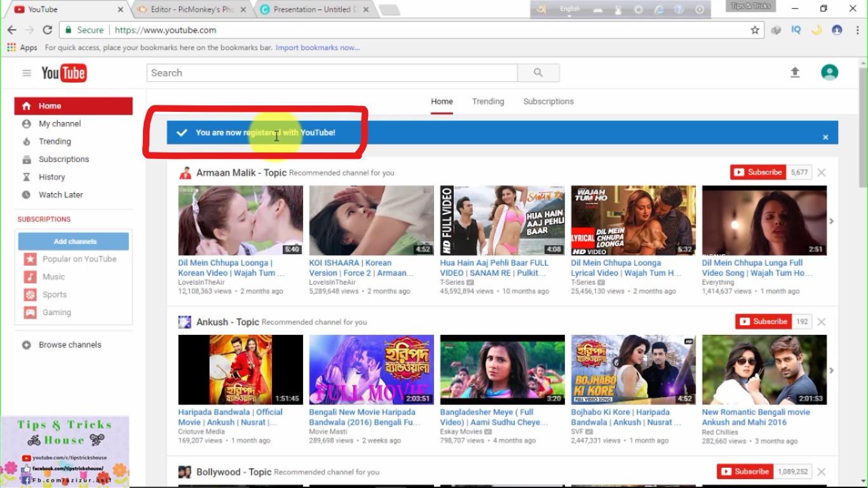Click the YouTube logo
Viewport: 868px width, 488px height.
[x=64, y=73]
